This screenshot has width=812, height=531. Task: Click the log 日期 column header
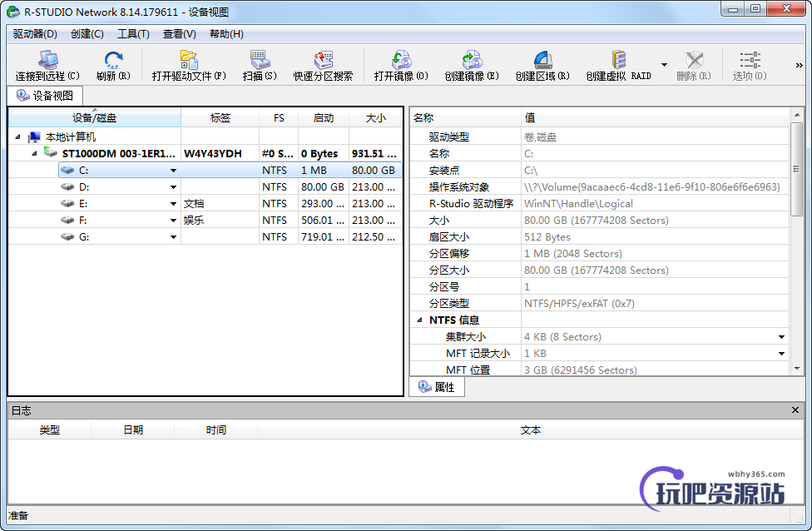click(133, 430)
